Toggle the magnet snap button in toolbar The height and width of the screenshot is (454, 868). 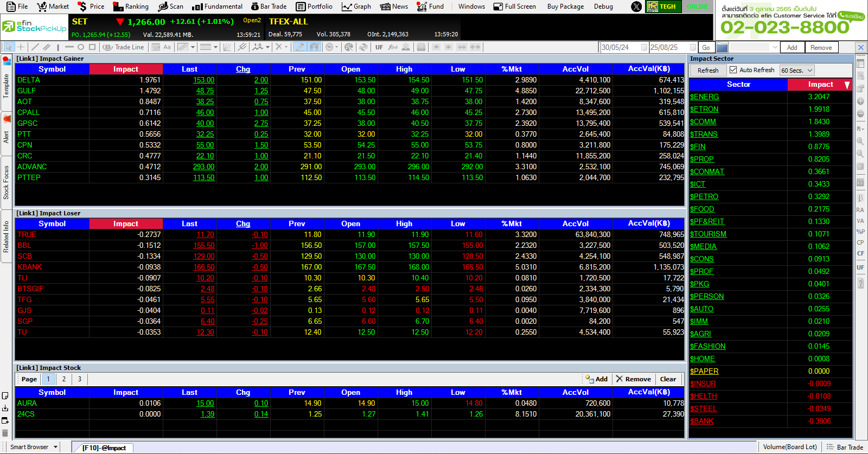314,47
